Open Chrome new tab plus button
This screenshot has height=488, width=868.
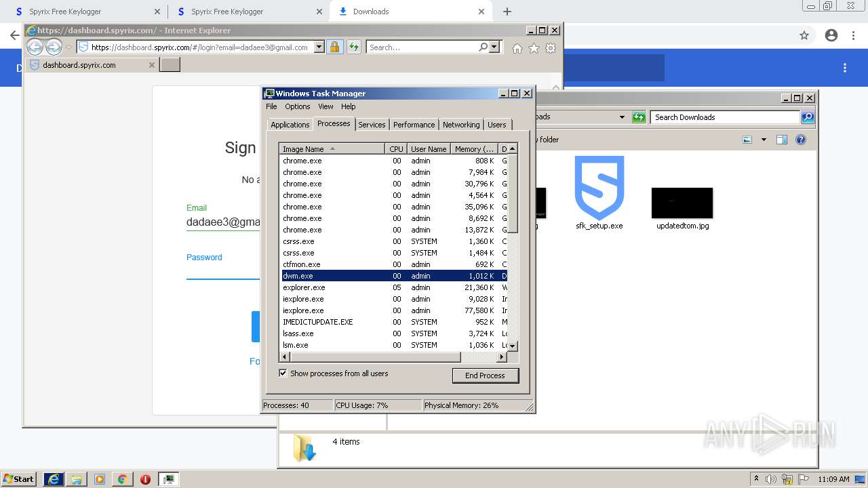point(507,12)
